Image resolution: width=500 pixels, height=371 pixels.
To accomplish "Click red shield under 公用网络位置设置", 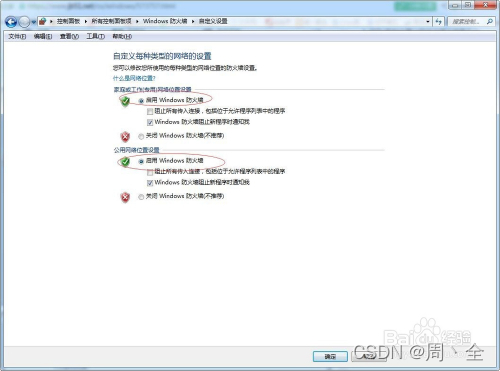I will click(125, 197).
